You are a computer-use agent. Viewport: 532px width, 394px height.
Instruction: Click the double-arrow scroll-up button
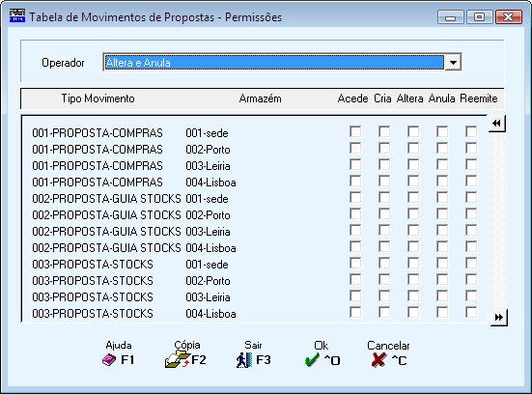(x=497, y=124)
